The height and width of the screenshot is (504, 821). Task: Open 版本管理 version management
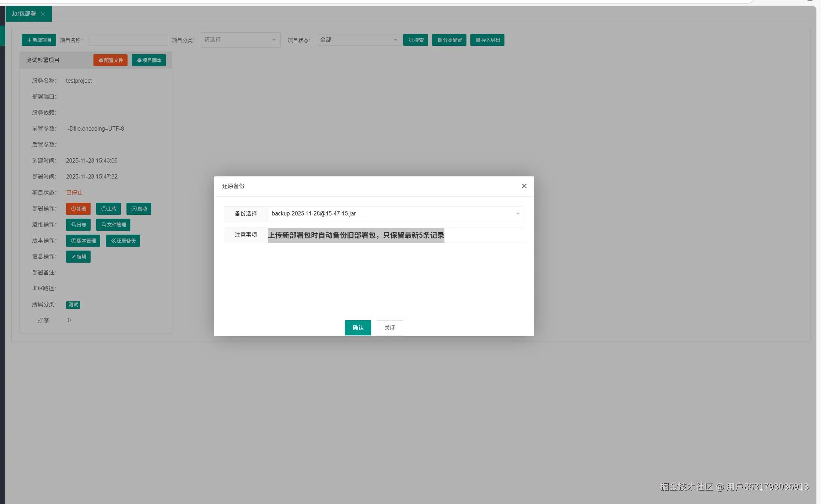[83, 241]
